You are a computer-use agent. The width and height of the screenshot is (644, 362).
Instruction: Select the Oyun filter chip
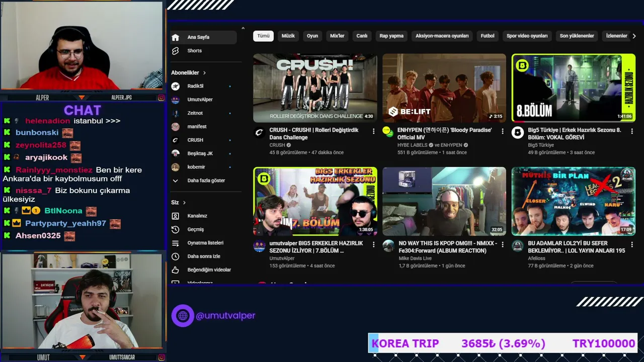tap(312, 36)
